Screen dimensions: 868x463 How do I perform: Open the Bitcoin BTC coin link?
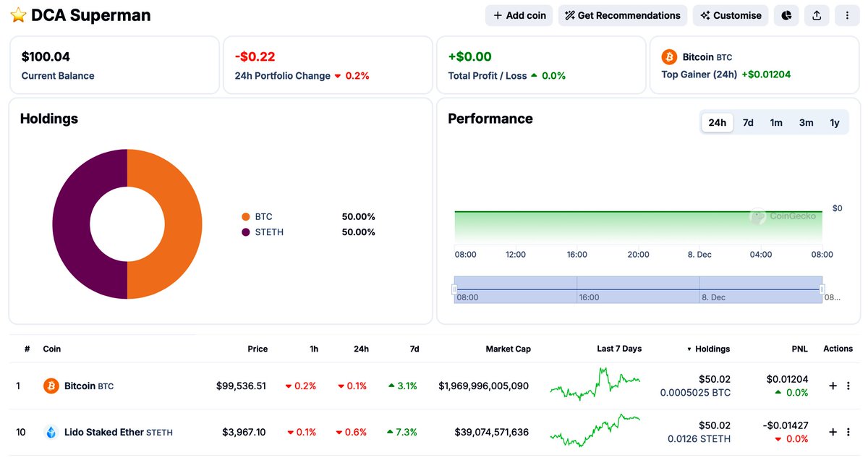[x=89, y=386]
